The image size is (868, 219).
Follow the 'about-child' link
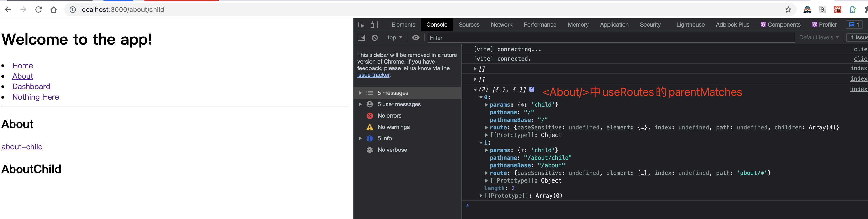22,147
